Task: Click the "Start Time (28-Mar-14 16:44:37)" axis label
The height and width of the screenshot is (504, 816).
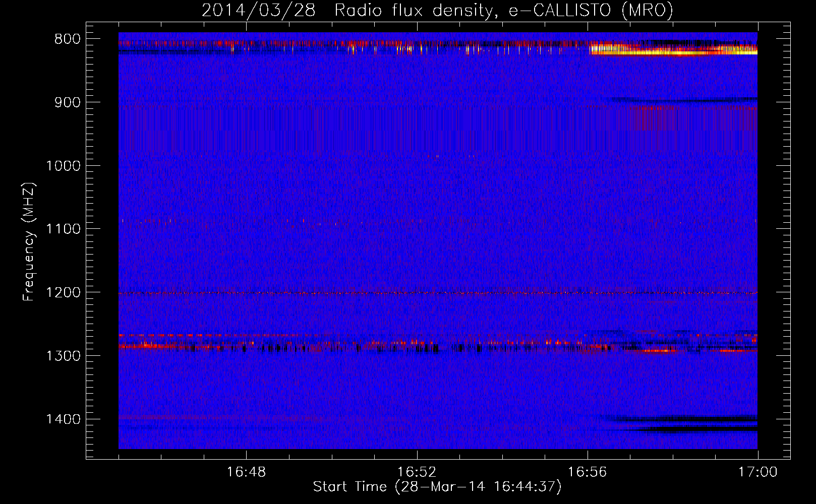Action: 437,487
